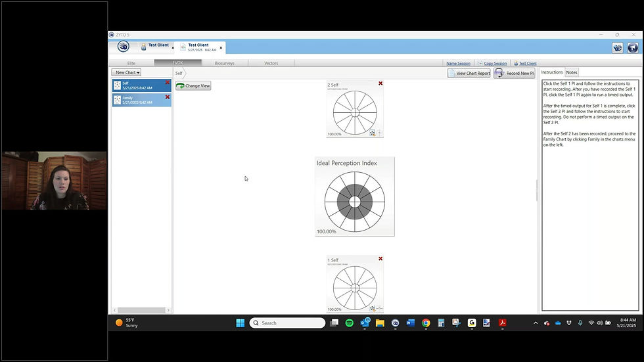Click the Self breadcrumb
Viewport: 644px width, 362px height.
pos(179,73)
